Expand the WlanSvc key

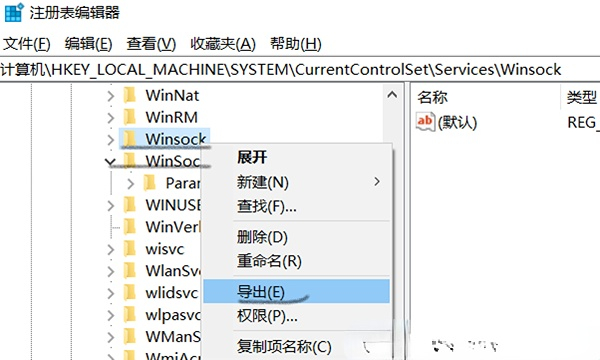pyautogui.click(x=111, y=272)
